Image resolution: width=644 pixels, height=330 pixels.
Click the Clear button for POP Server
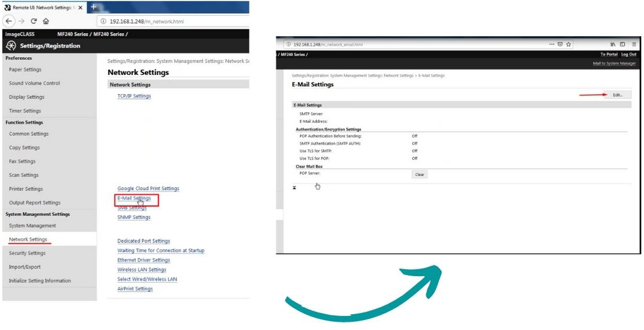pos(419,174)
